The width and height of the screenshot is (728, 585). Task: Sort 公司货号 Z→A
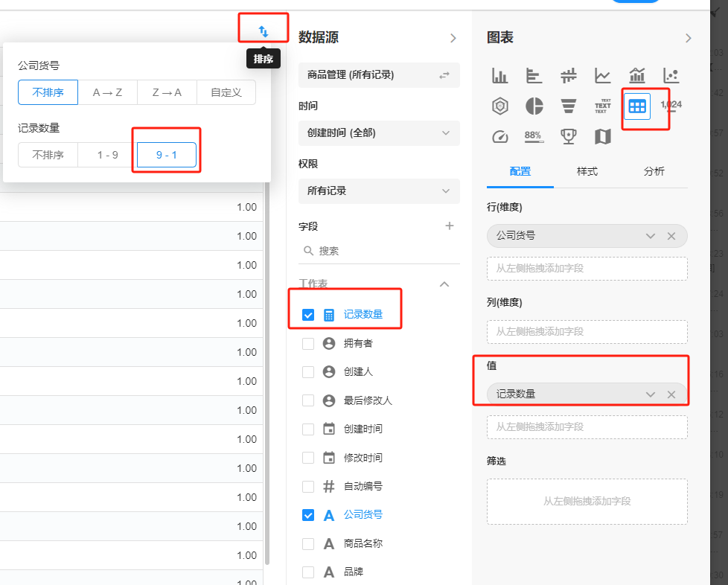(x=167, y=92)
